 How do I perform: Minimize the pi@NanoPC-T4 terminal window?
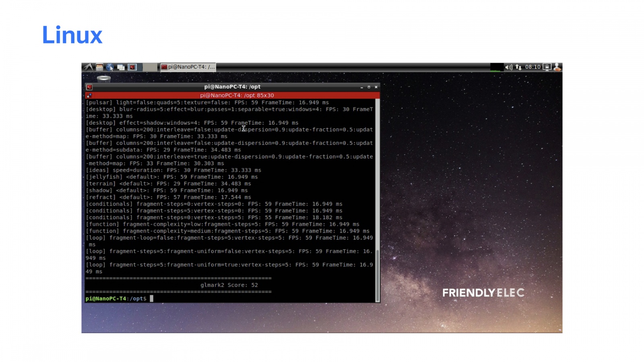pos(362,87)
